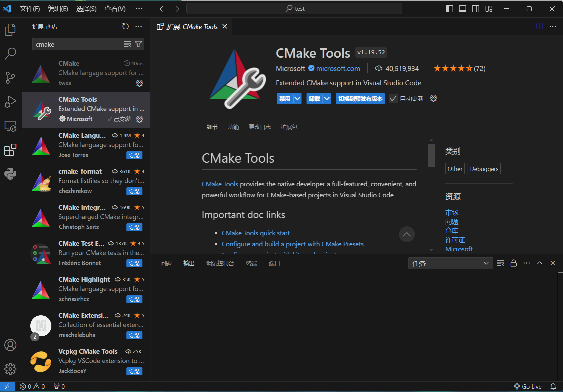Click switch to pre-release version button
The width and height of the screenshot is (563, 392).
pos(360,99)
